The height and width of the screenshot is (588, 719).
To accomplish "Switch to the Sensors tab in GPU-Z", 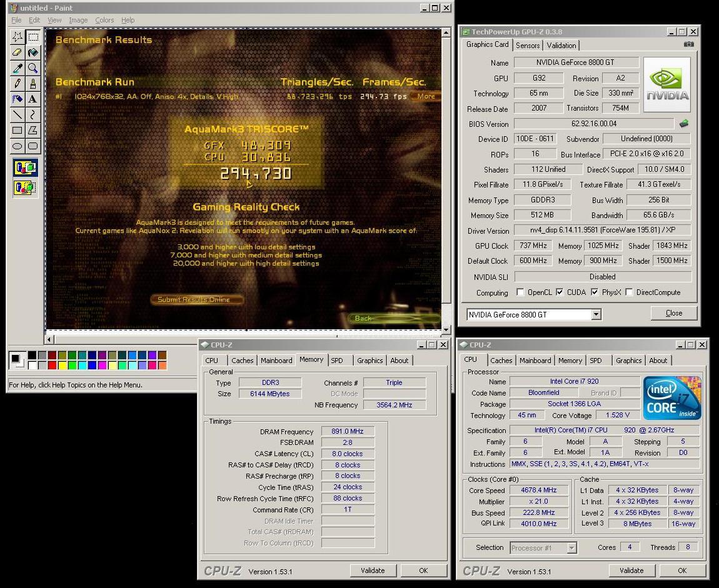I will click(527, 46).
